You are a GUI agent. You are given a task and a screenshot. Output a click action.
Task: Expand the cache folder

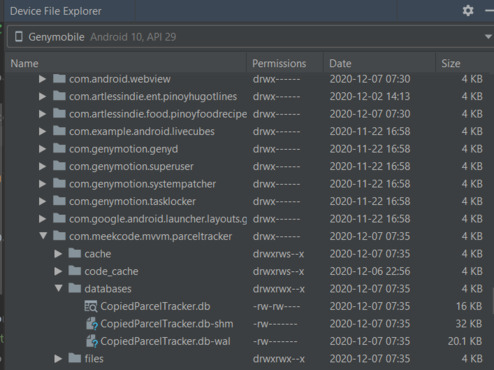click(58, 254)
